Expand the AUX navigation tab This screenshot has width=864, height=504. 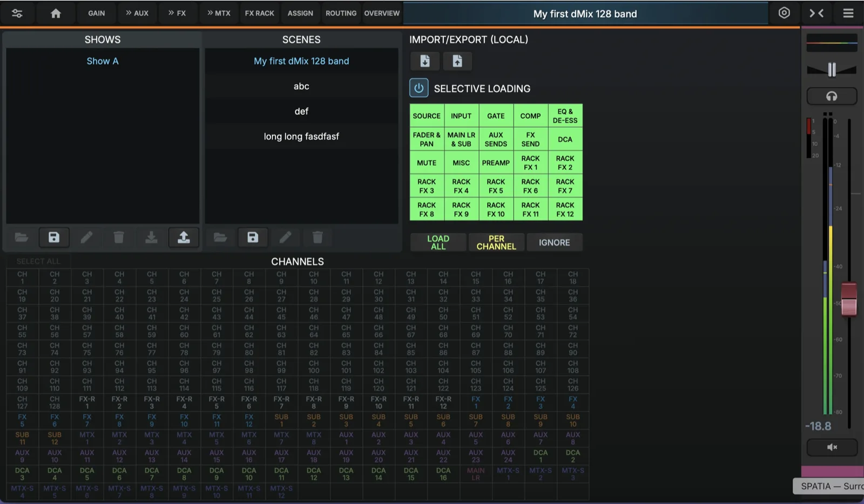137,13
